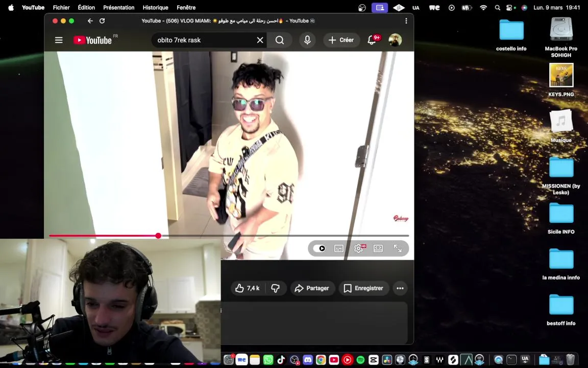Select the 'la medina innfo' folder
Viewport: 588px width, 368px height.
pyautogui.click(x=561, y=264)
